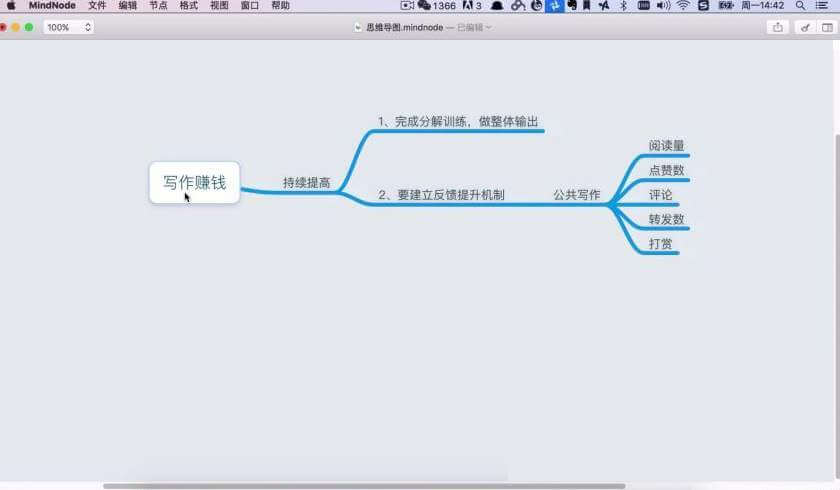
Task: Open the style inspector brush icon
Action: tap(804, 27)
